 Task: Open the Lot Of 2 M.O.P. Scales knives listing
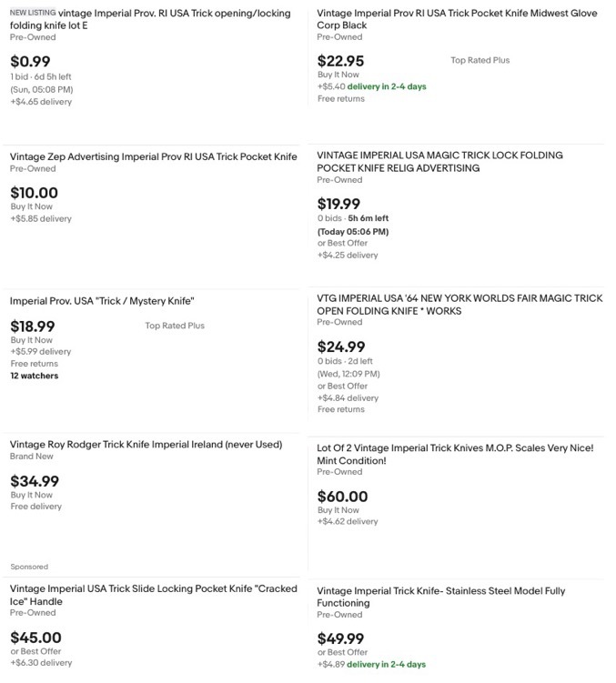[455, 455]
